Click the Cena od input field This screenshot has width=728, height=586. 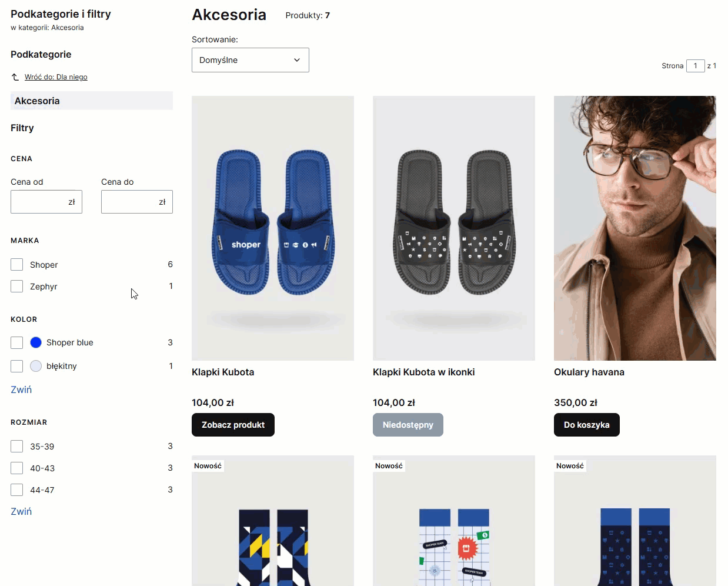click(46, 202)
